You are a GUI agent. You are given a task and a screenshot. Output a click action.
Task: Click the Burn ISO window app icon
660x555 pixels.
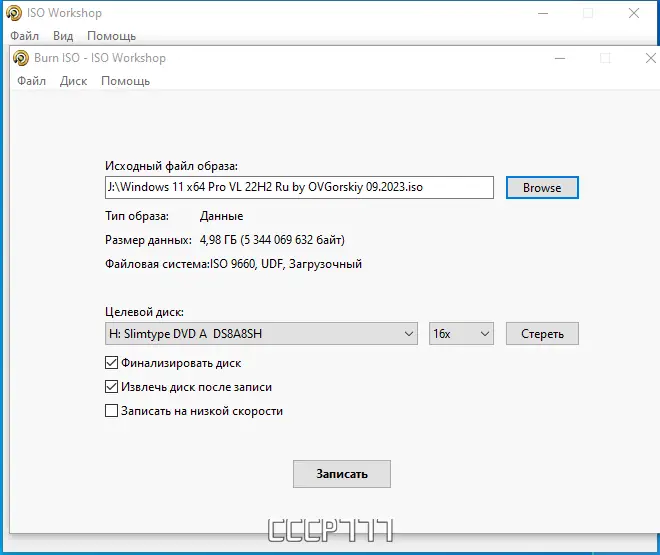21,58
